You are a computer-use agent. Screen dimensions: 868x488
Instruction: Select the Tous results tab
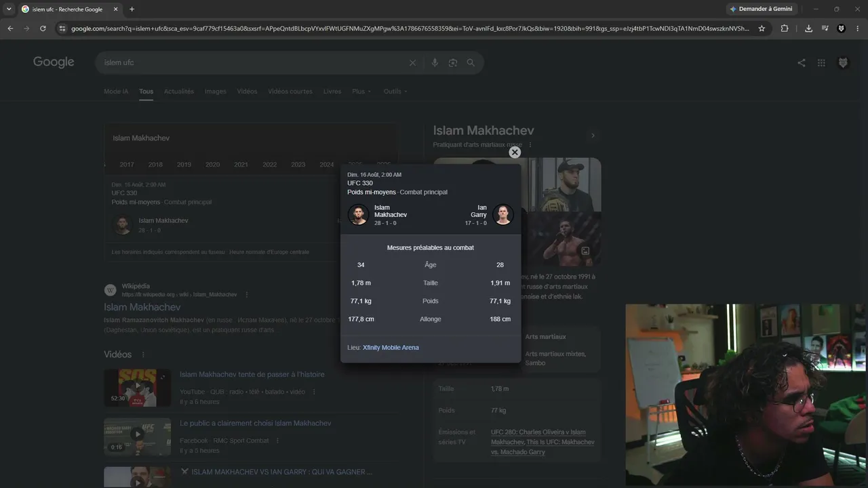click(x=146, y=91)
